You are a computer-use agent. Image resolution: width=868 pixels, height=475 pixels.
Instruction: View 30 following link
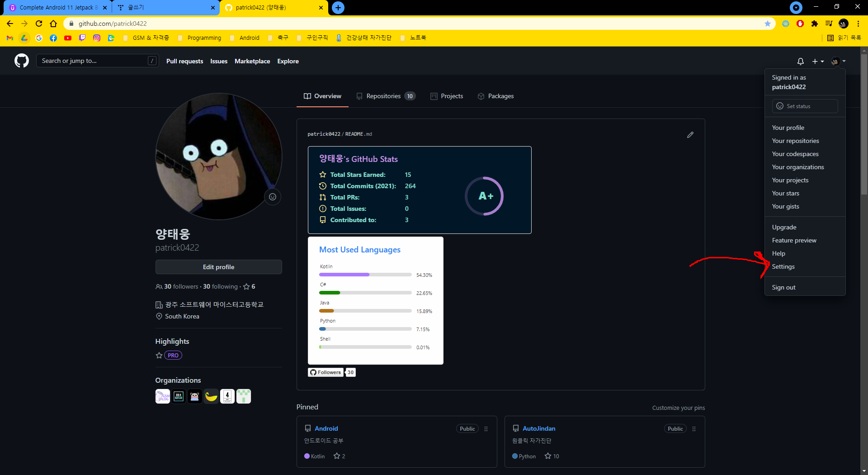pos(220,286)
